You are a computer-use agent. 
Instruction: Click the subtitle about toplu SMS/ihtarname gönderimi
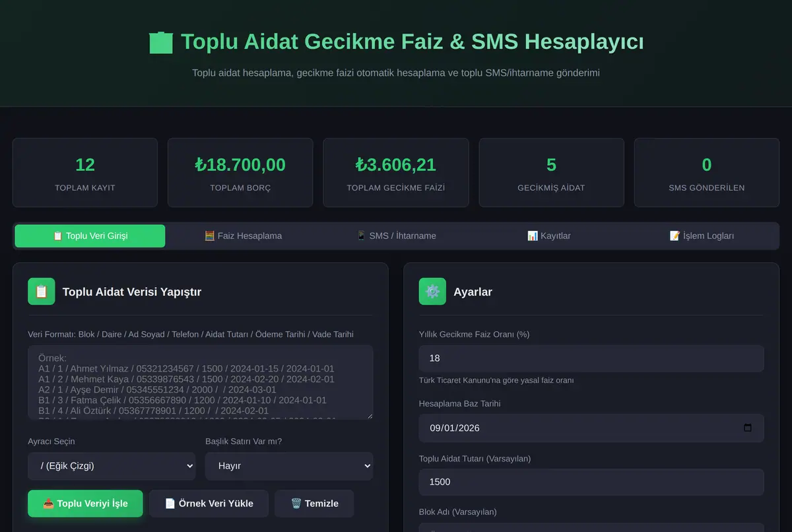click(x=396, y=73)
